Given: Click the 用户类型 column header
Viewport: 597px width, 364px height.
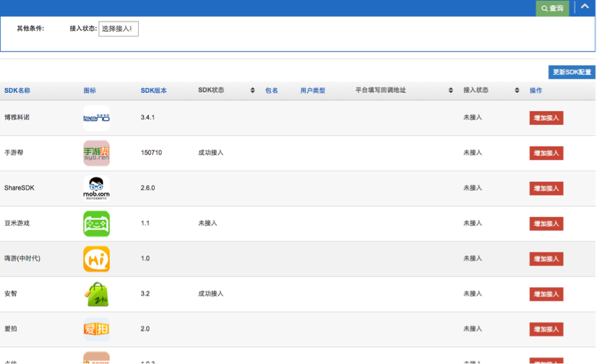Looking at the screenshot, I should coord(313,90).
